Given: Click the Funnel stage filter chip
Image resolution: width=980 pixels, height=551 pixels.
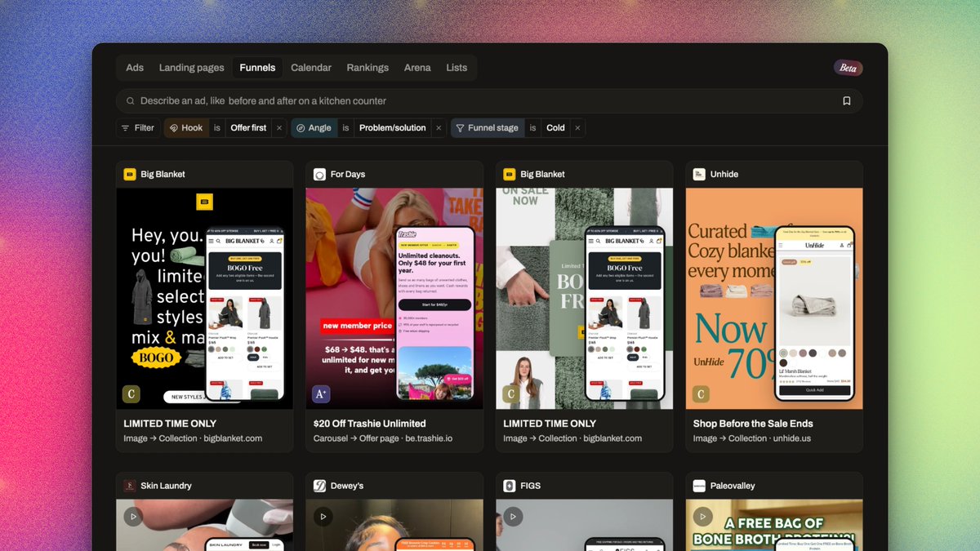Looking at the screenshot, I should pyautogui.click(x=487, y=128).
